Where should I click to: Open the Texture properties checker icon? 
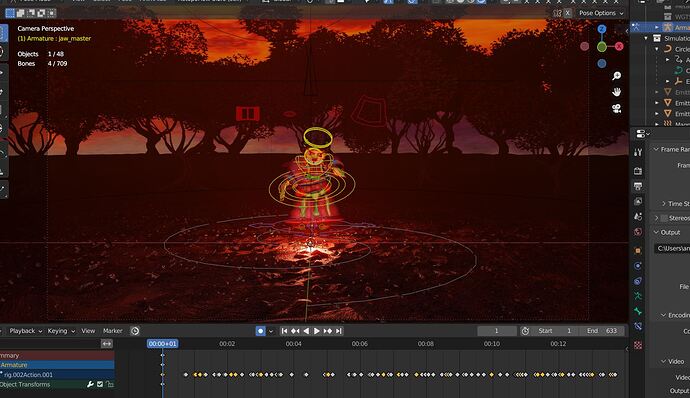(x=638, y=345)
